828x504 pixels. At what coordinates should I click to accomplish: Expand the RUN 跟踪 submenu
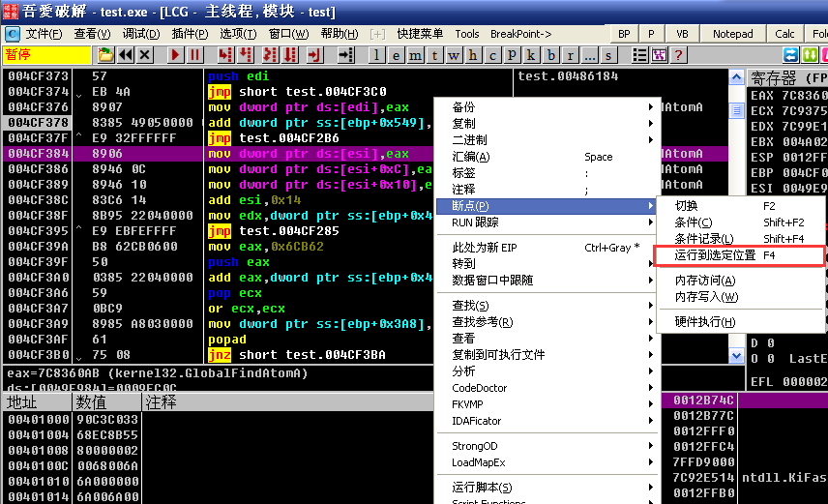547,222
